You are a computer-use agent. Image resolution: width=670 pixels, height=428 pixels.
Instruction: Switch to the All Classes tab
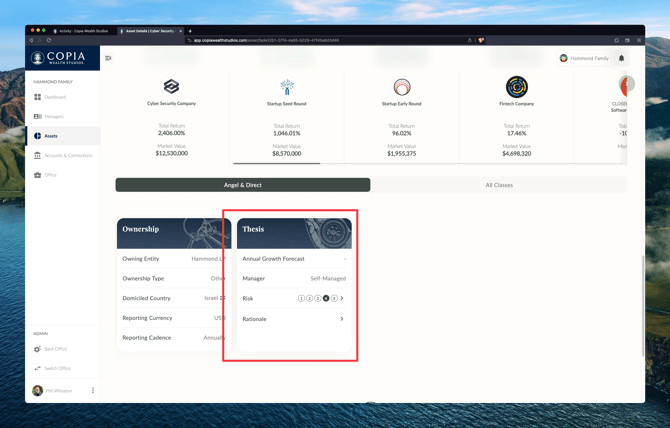(x=499, y=185)
